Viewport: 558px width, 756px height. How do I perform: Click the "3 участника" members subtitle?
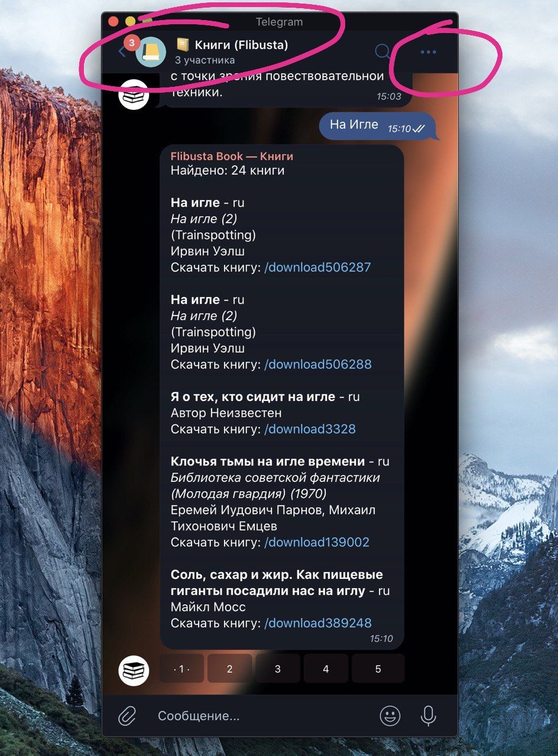[205, 60]
